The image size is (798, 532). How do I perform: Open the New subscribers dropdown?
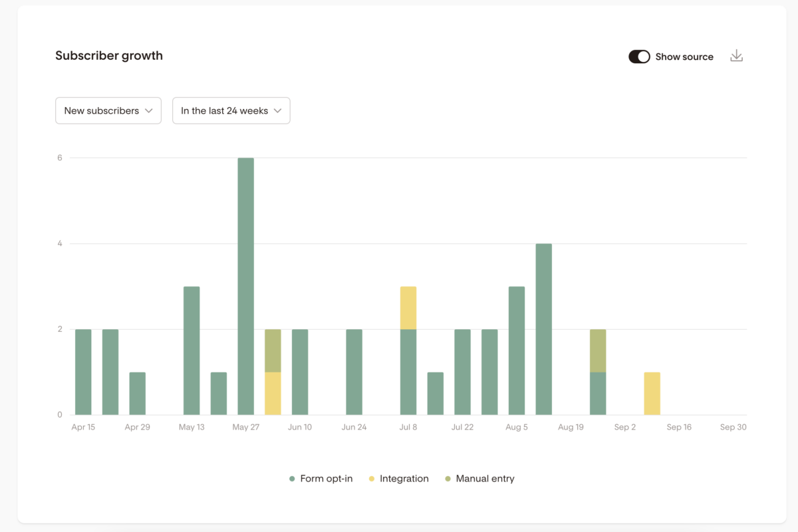tap(108, 111)
